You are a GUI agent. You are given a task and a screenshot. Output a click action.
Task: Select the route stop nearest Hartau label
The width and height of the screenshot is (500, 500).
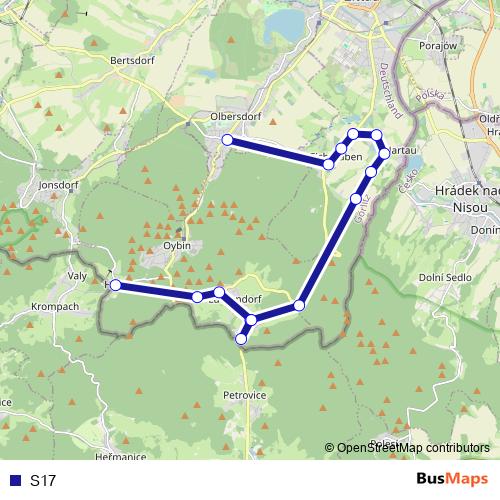384,154
